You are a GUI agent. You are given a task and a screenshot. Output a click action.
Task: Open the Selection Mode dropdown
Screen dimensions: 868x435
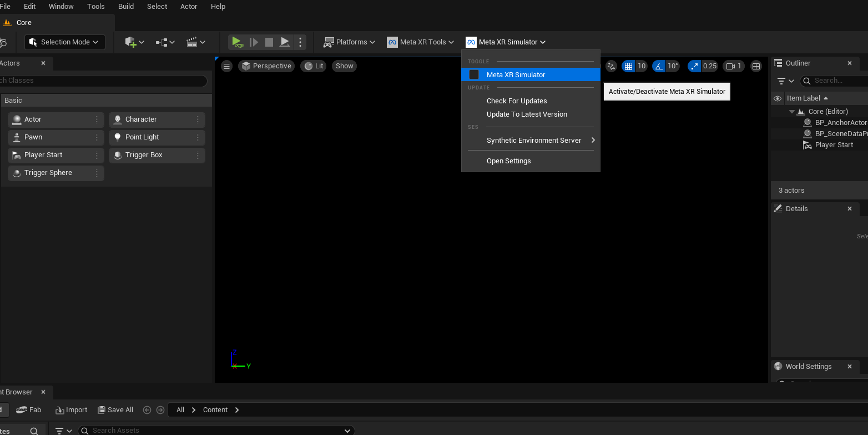[x=64, y=42]
